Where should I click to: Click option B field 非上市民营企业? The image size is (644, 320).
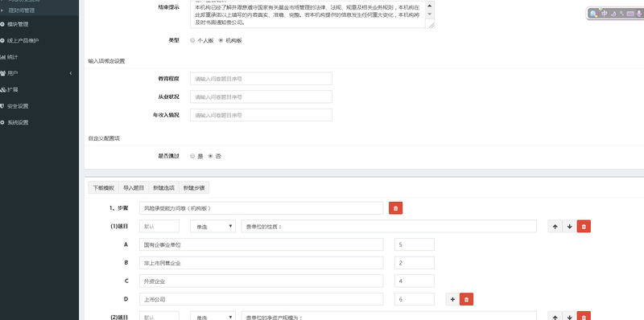coord(261,263)
